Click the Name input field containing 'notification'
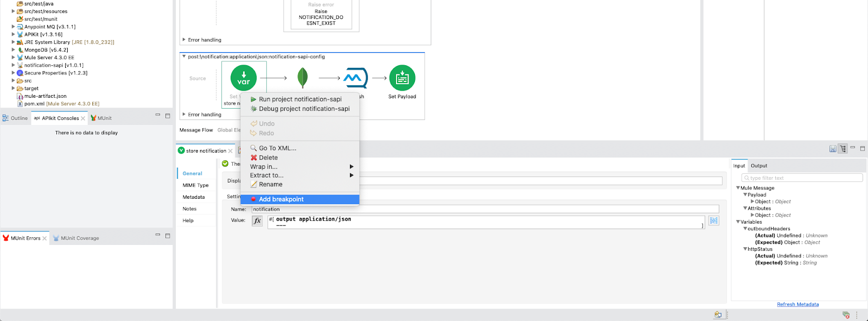 (x=485, y=209)
